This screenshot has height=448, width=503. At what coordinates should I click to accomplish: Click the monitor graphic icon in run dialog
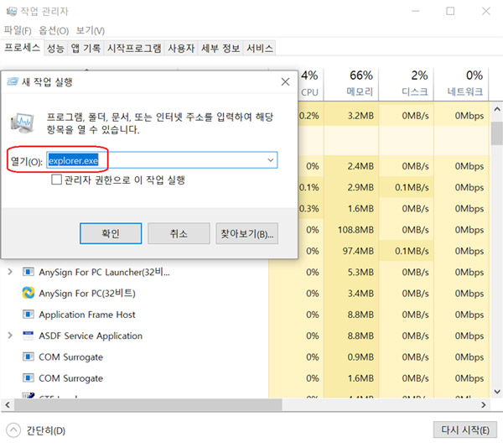[22, 122]
